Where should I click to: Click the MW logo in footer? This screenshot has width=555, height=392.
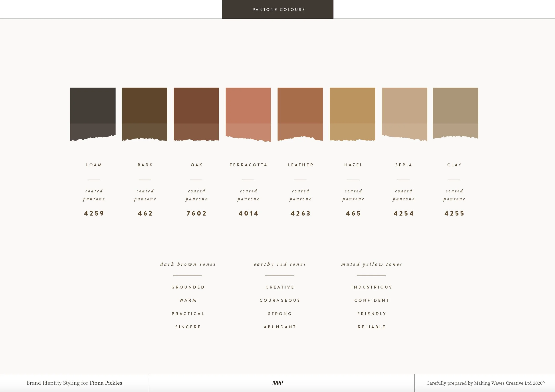pyautogui.click(x=278, y=383)
